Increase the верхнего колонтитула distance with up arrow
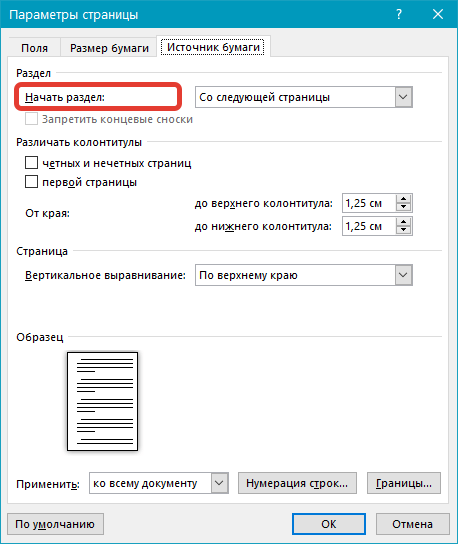The width and height of the screenshot is (458, 544). [404, 199]
